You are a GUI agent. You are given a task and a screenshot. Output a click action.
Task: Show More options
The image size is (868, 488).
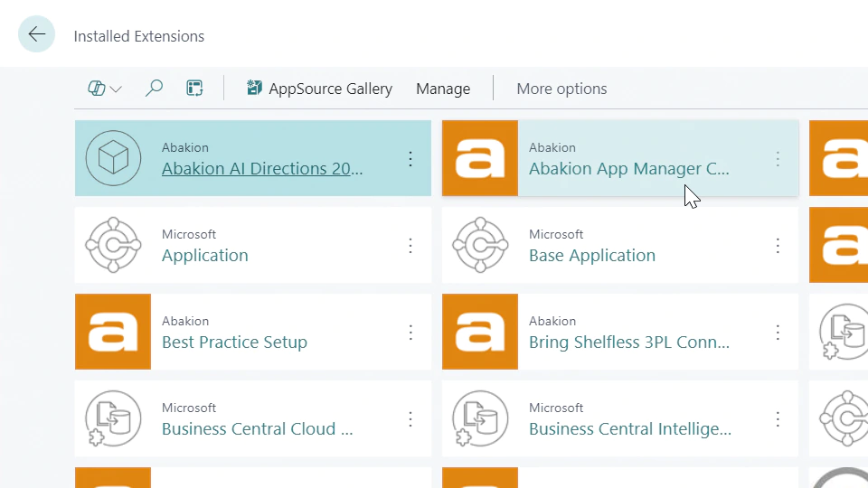[x=561, y=89]
